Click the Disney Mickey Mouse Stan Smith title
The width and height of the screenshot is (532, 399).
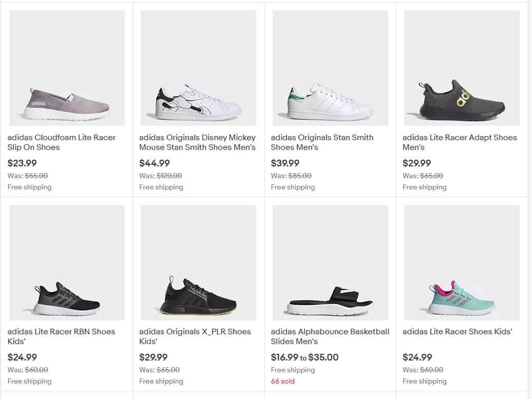pyautogui.click(x=197, y=142)
